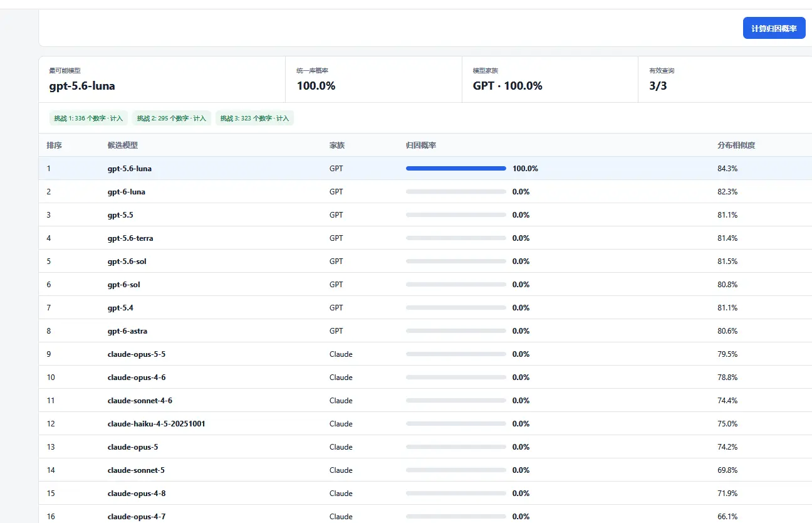
Task: Select the 挑战 2: 295 个数字 tag
Action: [172, 118]
